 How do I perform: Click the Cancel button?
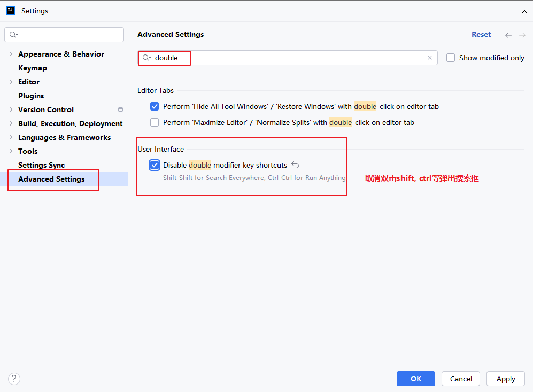[461, 379]
